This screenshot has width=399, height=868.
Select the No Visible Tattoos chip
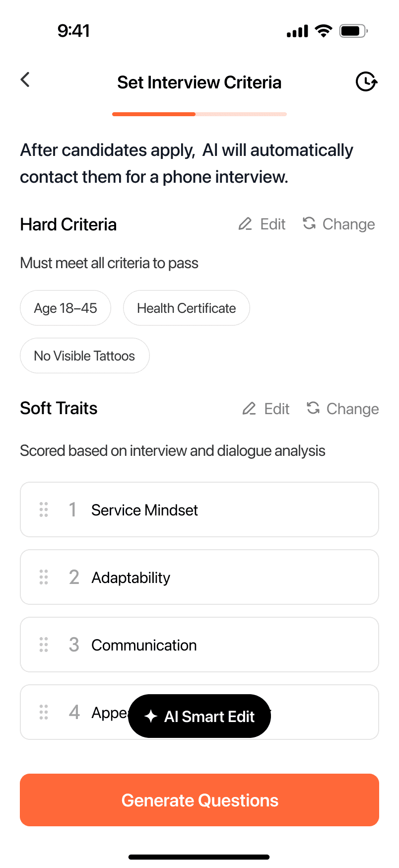(x=84, y=356)
